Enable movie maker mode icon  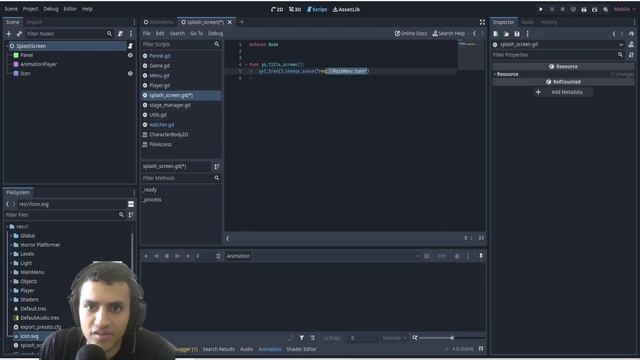[x=606, y=9]
